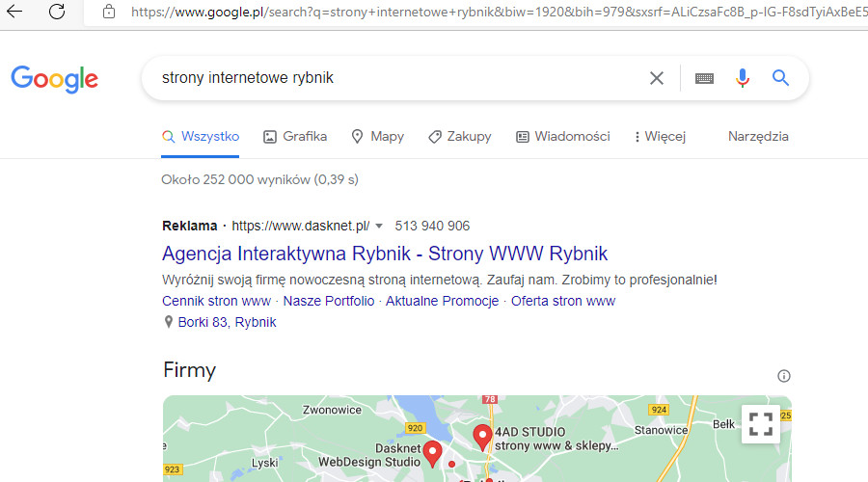Open the Narzędzia search tools
This screenshot has height=482, width=868.
(758, 137)
